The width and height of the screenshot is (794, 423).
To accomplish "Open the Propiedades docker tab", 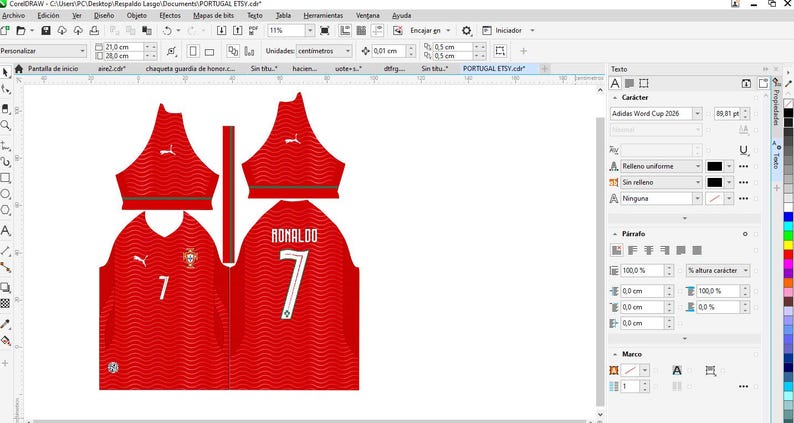I will pyautogui.click(x=776, y=107).
